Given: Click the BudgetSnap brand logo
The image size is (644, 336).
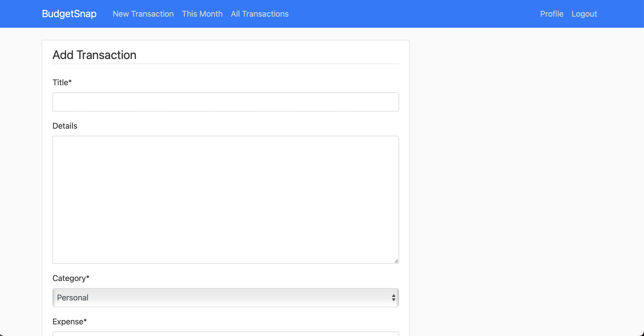Looking at the screenshot, I should click(x=69, y=14).
